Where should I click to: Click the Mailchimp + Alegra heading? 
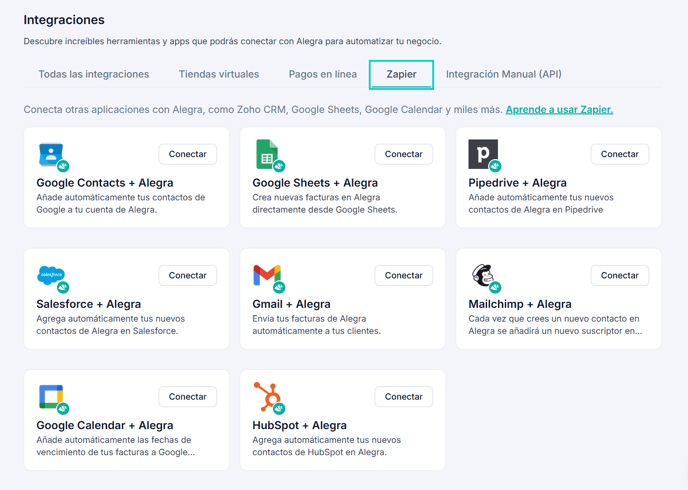pyautogui.click(x=520, y=304)
